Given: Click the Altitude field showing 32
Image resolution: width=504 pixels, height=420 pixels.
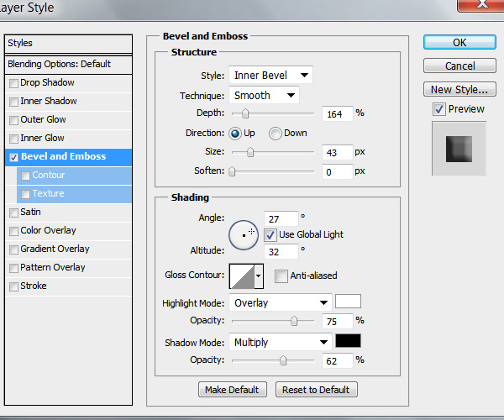Looking at the screenshot, I should coord(281,252).
